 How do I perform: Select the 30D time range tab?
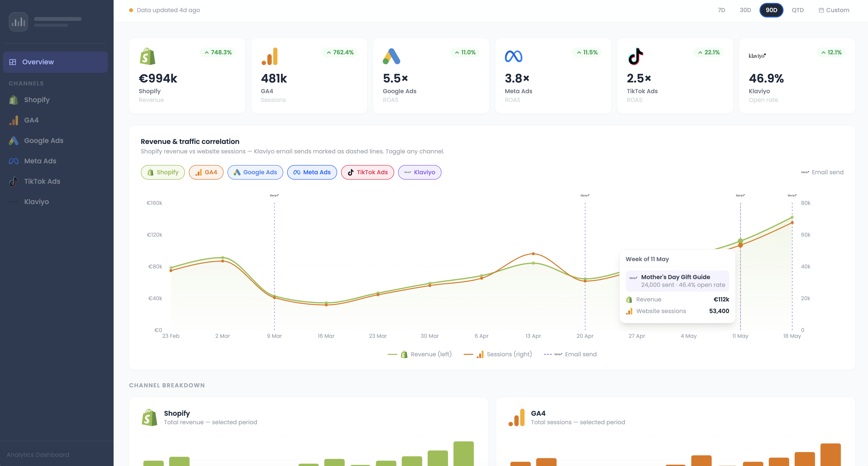point(745,10)
